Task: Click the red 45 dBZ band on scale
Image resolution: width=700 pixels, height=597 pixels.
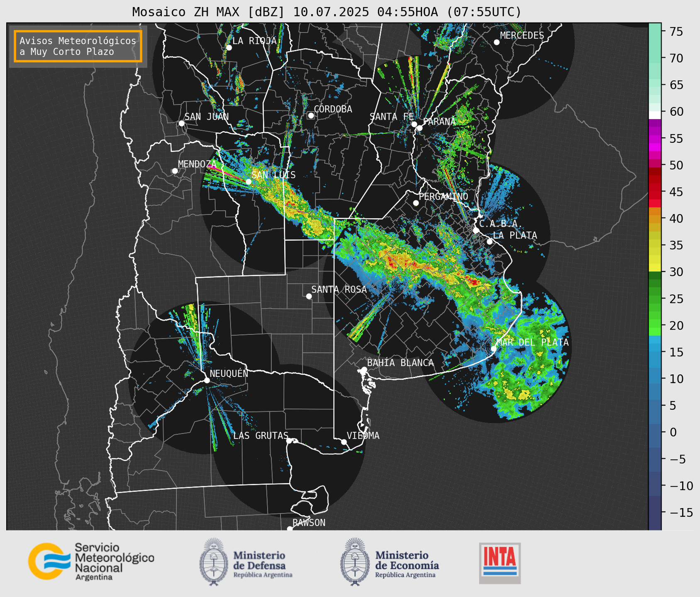Action: click(655, 192)
